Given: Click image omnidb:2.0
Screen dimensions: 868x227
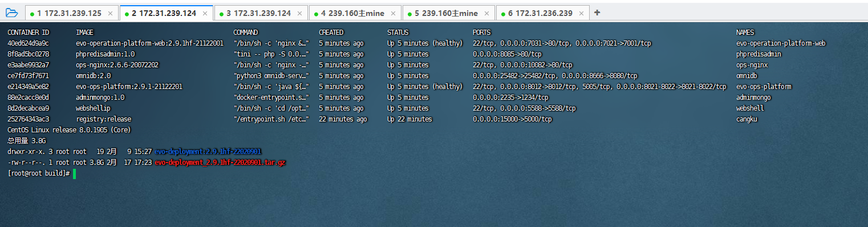Looking at the screenshot, I should pos(94,76).
